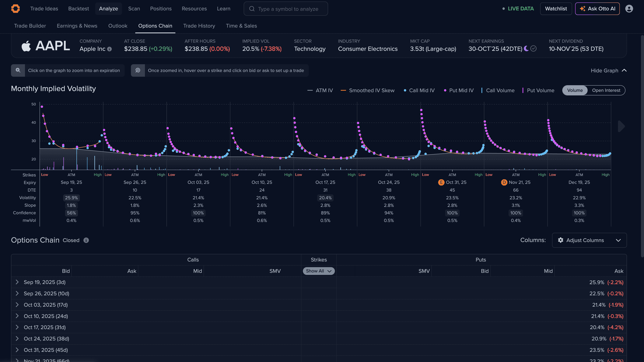Toggle the ATM IV legend series
Screen dimensions: 644x362
pyautogui.click(x=320, y=90)
